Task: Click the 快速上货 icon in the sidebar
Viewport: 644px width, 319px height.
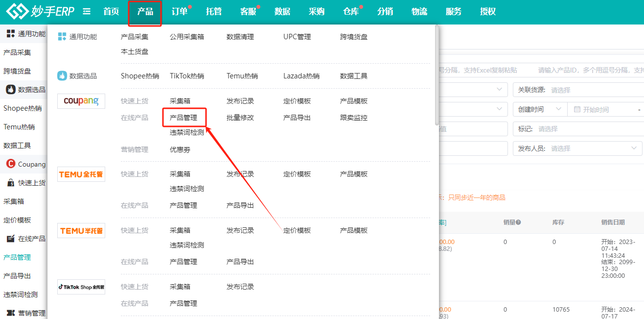Action: point(10,183)
